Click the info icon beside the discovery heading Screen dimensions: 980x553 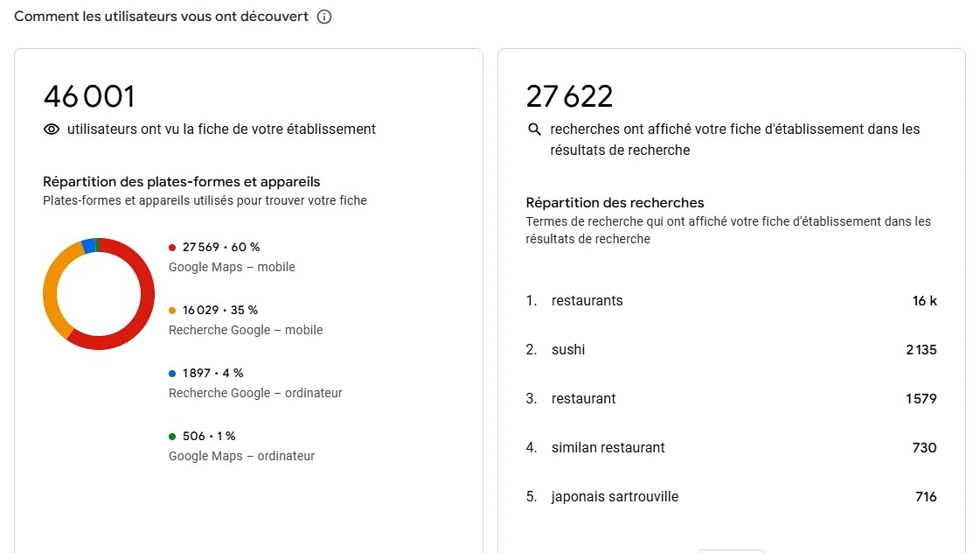(x=324, y=17)
